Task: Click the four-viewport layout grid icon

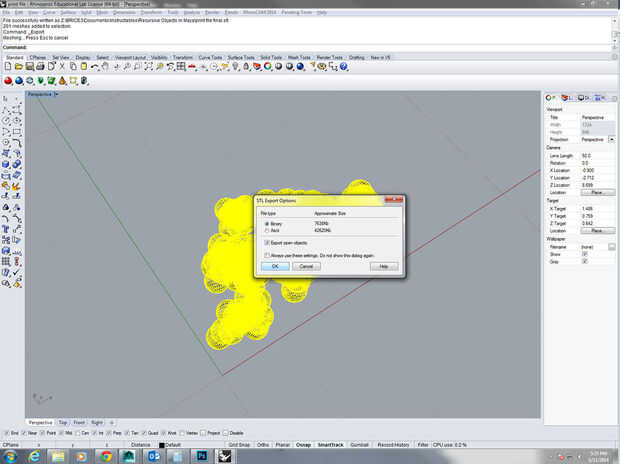Action: tap(181, 66)
